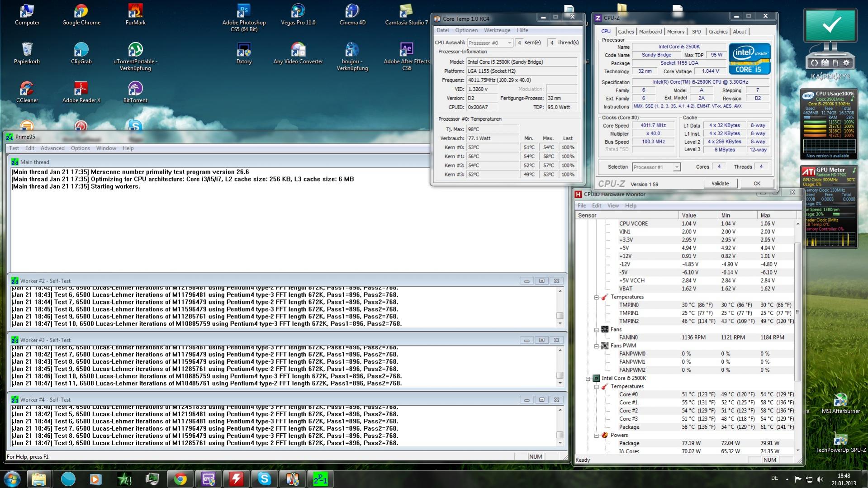Select the Vegas Pro 11.0 desktop icon
Image resolution: width=868 pixels, height=488 pixels.
click(298, 14)
